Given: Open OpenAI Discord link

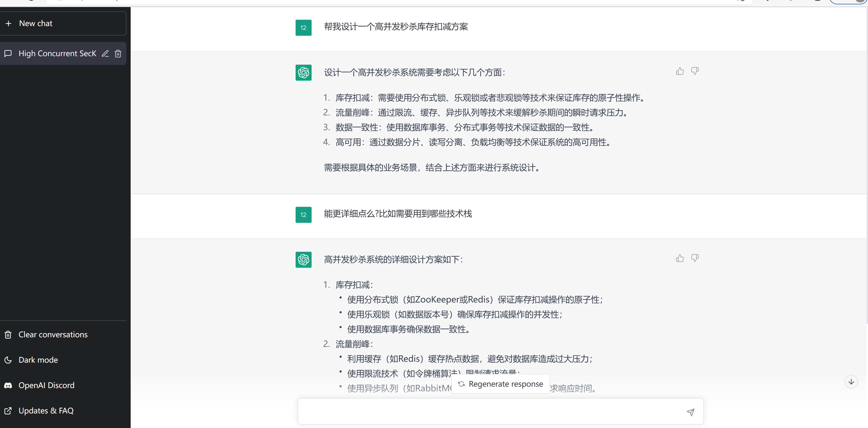Looking at the screenshot, I should (63, 385).
